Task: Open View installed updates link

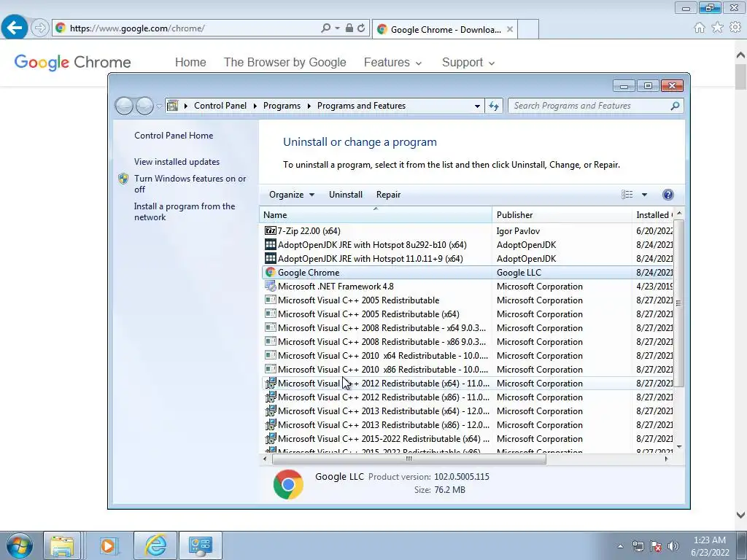Action: click(177, 162)
